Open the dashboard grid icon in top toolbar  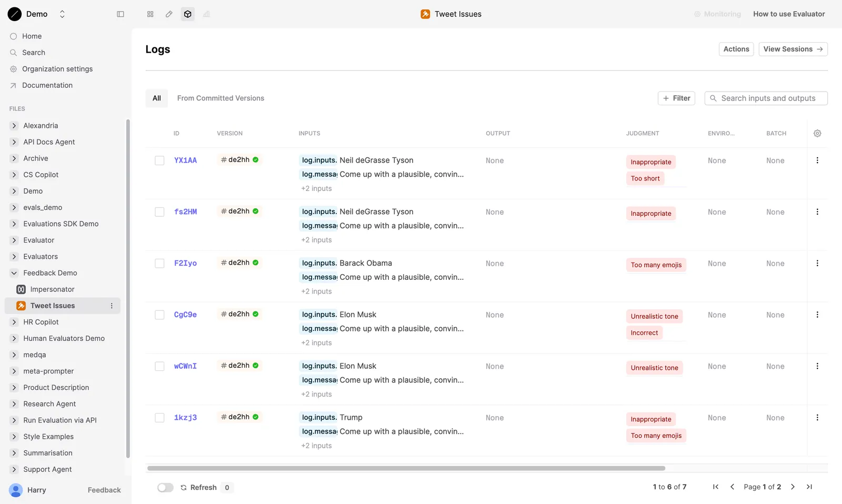[151, 14]
